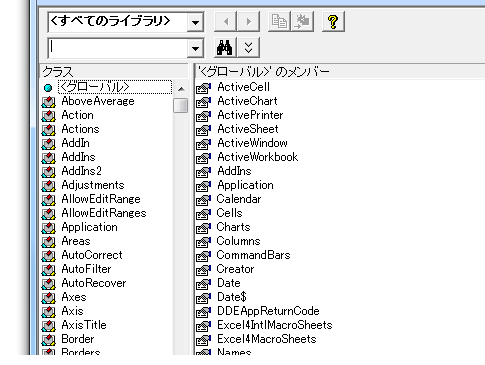Select the Columns member
Screen dimensions: 485x365
[238, 241]
